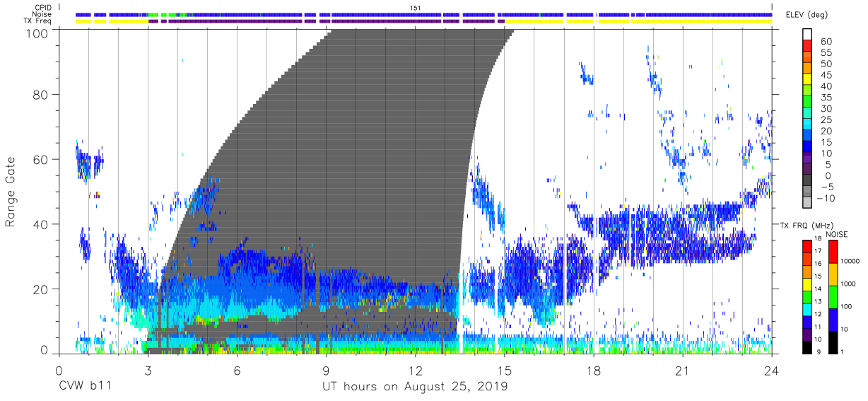Click the 'TX Freq' row label at top left
The width and height of the screenshot is (868, 401).
point(38,21)
